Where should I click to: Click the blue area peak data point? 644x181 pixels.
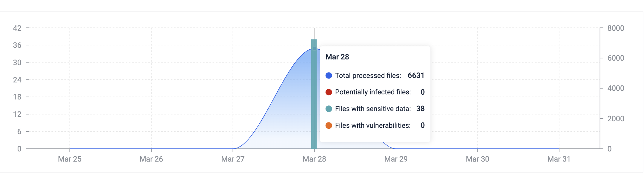[314, 48]
